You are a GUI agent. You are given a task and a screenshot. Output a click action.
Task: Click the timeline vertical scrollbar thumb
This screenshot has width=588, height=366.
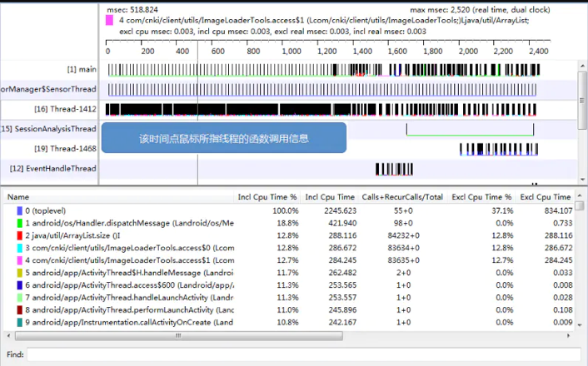click(582, 101)
